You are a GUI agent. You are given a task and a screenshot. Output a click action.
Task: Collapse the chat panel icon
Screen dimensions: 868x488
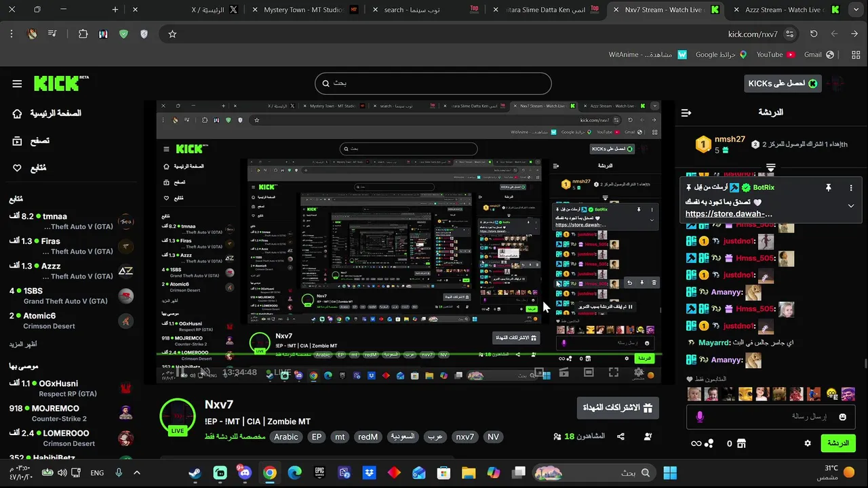(x=686, y=113)
